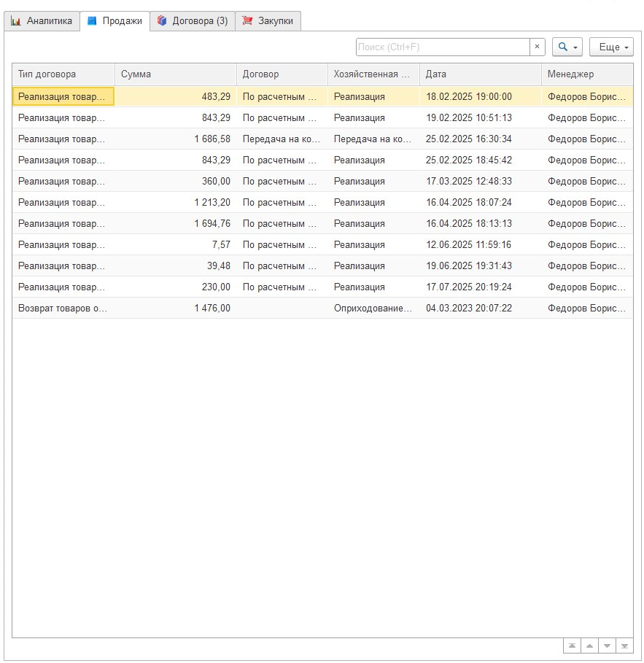The width and height of the screenshot is (644, 663).
Task: Switch to the Аналитика tab
Action: [x=42, y=21]
